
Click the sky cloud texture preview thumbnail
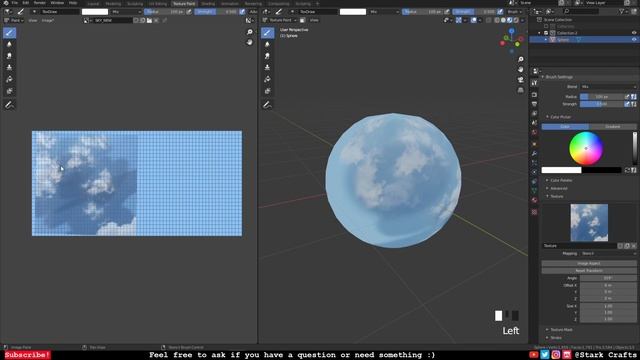[x=589, y=222]
